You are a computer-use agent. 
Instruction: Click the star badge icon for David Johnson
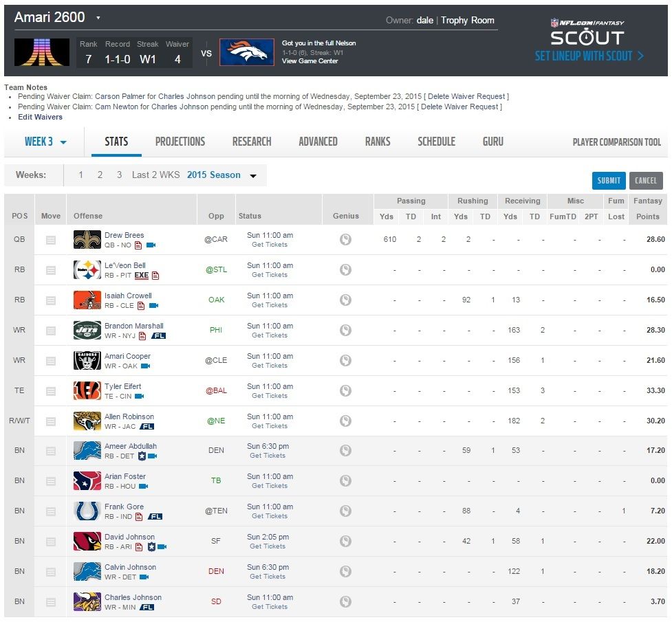coord(151,546)
